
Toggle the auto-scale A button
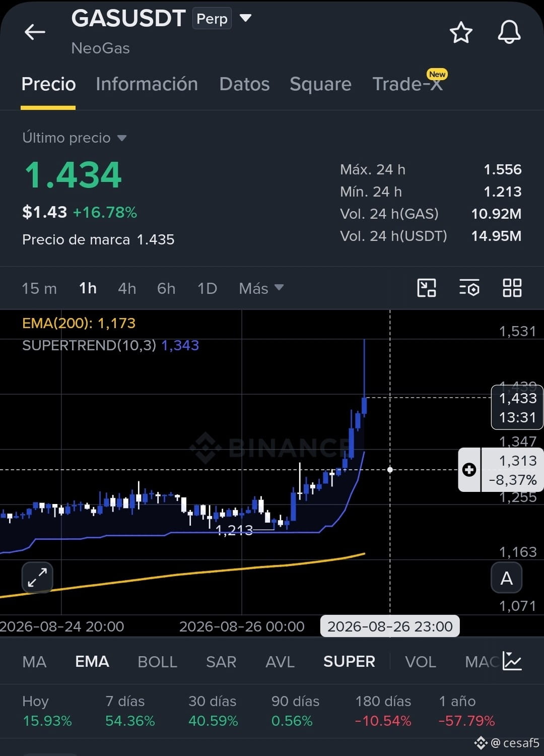[507, 578]
